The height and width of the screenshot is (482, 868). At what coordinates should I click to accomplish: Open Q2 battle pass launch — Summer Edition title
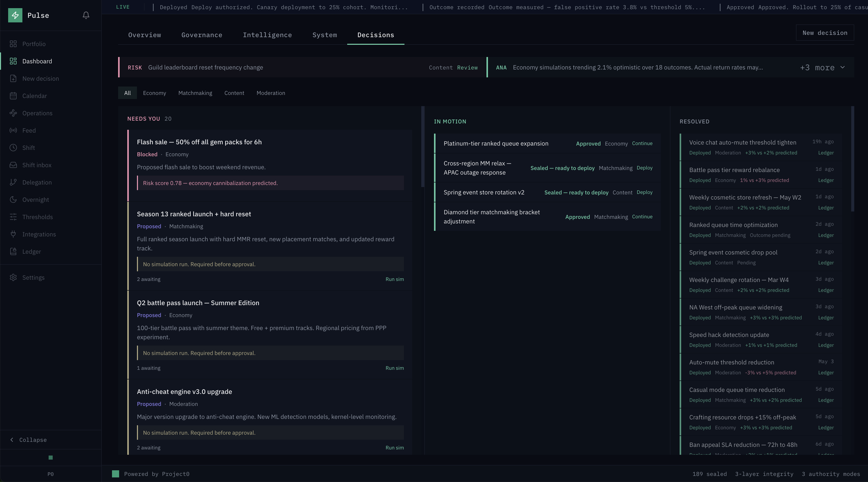(x=198, y=303)
